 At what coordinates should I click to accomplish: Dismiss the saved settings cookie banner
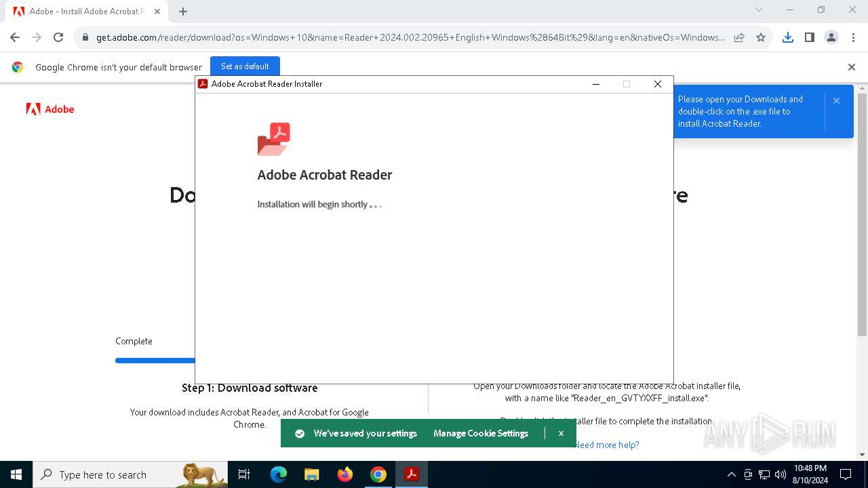tap(561, 433)
